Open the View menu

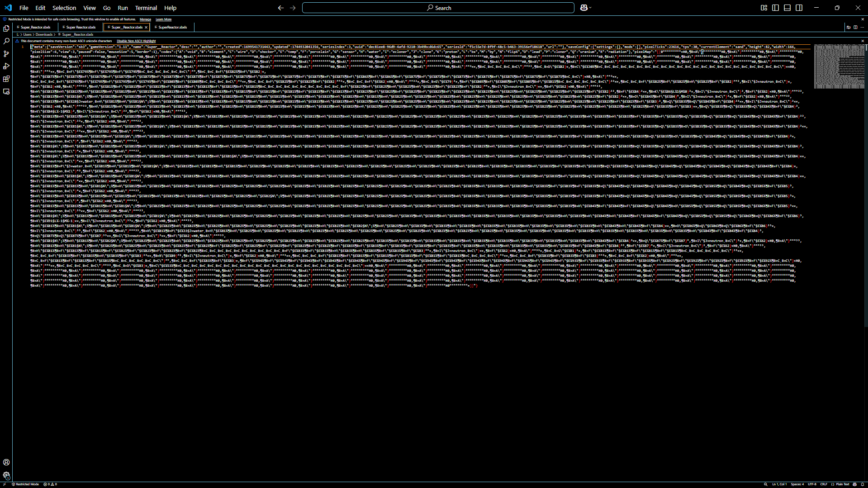[x=90, y=8]
